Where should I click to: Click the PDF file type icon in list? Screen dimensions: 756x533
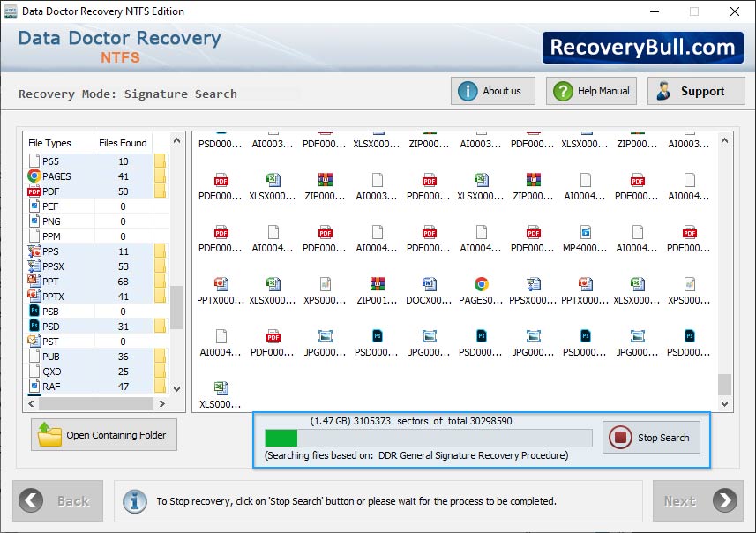[34, 191]
